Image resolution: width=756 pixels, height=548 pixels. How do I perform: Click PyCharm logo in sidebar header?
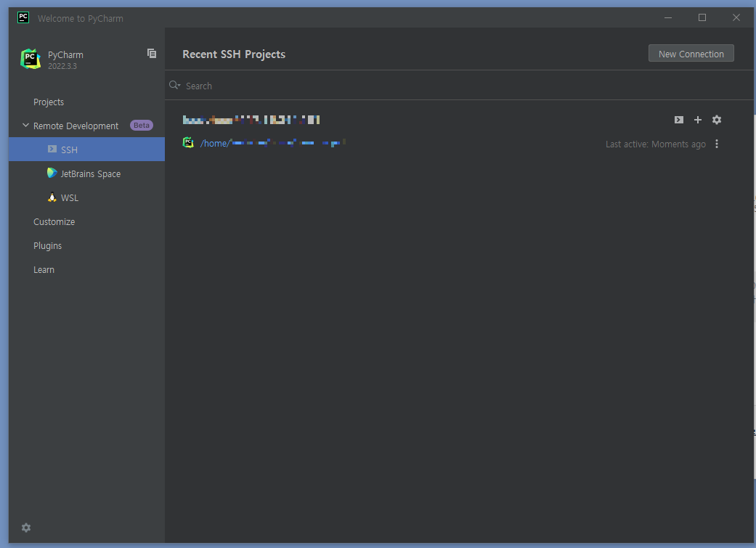(31, 59)
